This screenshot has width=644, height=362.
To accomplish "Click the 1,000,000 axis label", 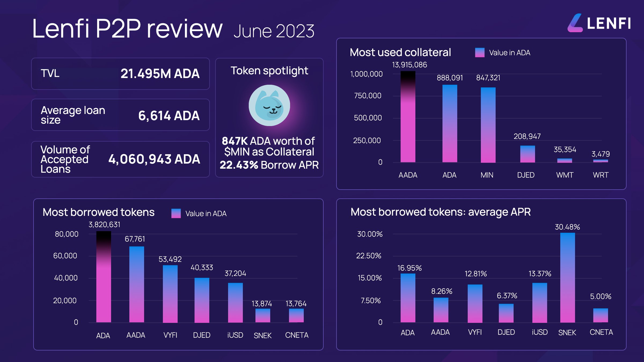I will 367,74.
